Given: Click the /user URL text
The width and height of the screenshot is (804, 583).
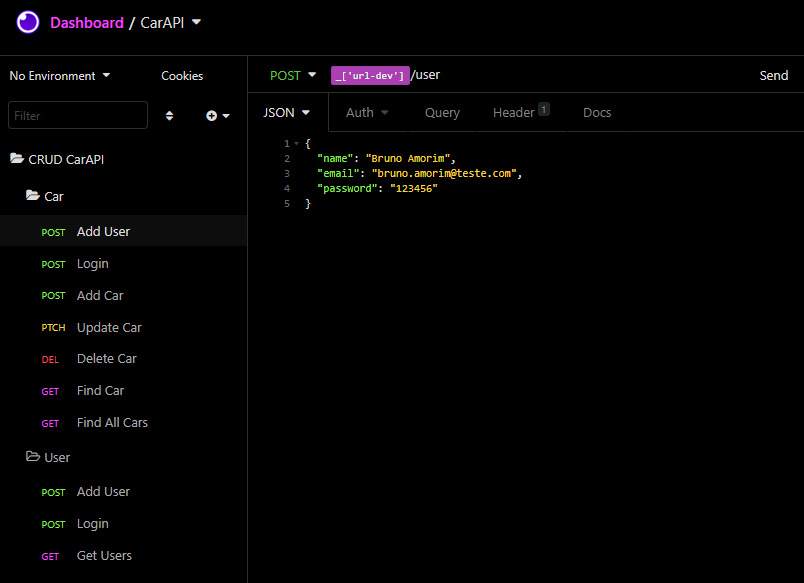Looking at the screenshot, I should pos(425,75).
